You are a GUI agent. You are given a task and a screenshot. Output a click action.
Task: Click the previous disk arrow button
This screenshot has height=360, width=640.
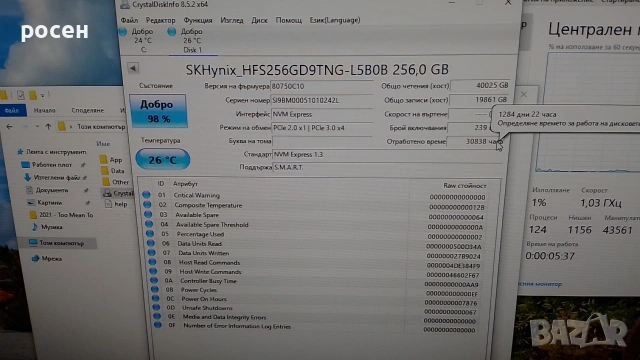pos(133,68)
